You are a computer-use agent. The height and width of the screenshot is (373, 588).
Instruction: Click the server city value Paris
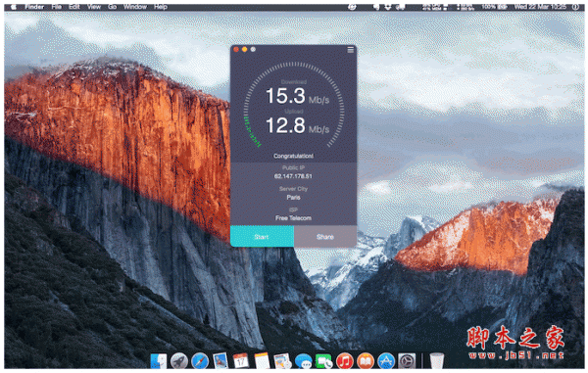(293, 198)
